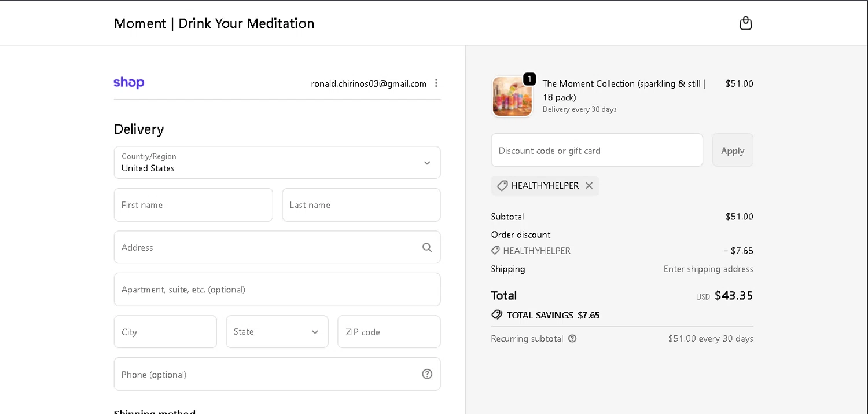The height and width of the screenshot is (414, 868).
Task: Open the three-dot account options menu
Action: click(x=436, y=83)
